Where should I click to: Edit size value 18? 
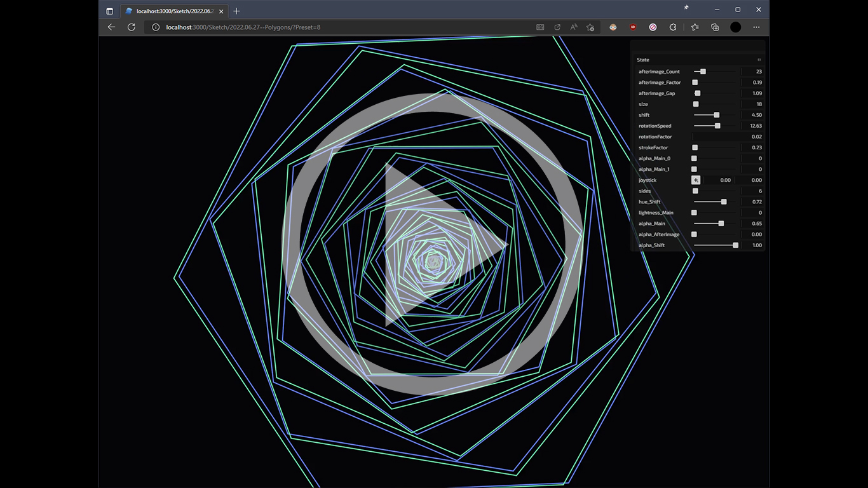pos(753,104)
